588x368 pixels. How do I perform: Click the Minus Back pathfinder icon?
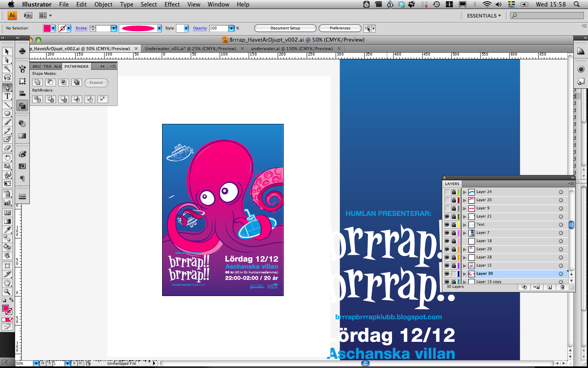103,99
